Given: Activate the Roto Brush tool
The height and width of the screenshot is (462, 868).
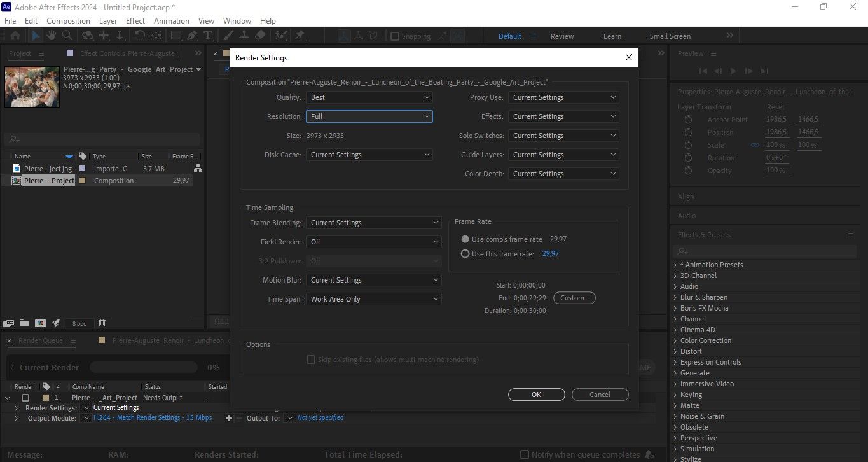Looking at the screenshot, I should click(x=280, y=36).
